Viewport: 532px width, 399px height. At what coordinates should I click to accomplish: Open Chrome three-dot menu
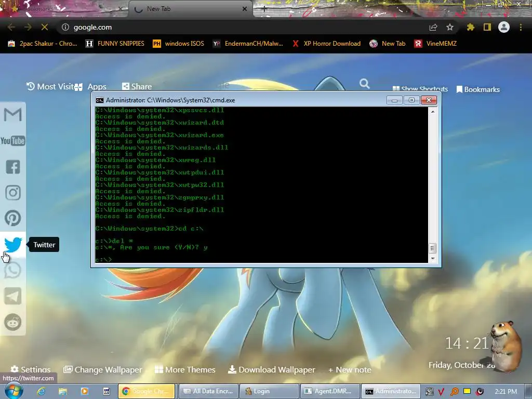point(521,27)
